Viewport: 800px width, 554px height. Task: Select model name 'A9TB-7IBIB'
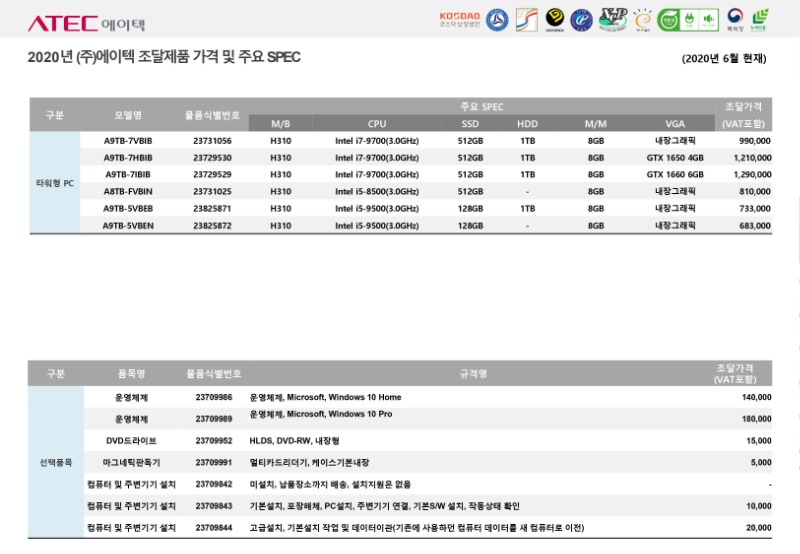128,174
